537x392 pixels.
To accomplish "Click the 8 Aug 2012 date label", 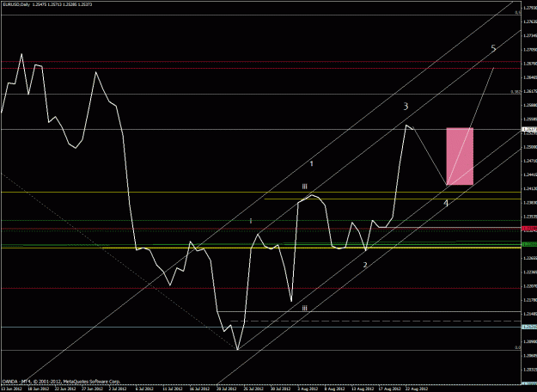I will [333, 389].
